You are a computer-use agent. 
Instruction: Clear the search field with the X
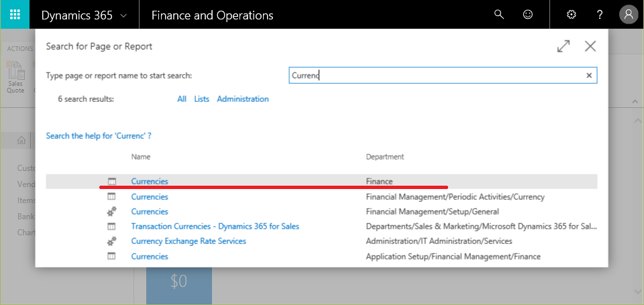[x=589, y=76]
